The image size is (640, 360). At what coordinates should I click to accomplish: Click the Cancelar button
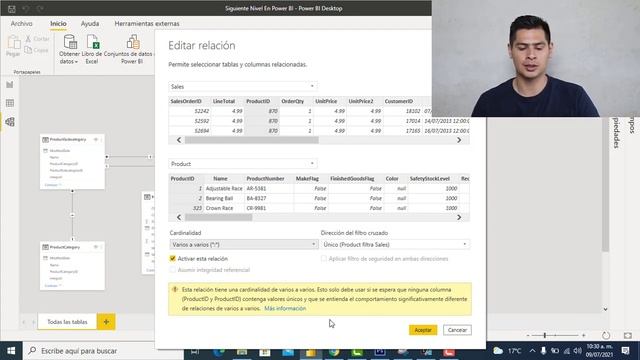click(457, 330)
